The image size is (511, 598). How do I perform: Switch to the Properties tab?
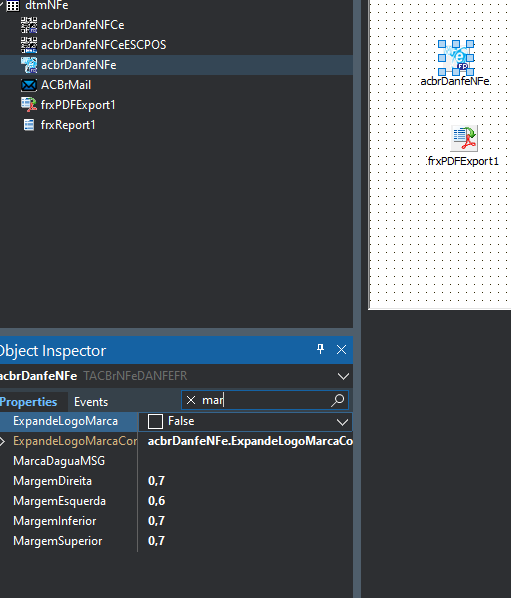point(29,402)
